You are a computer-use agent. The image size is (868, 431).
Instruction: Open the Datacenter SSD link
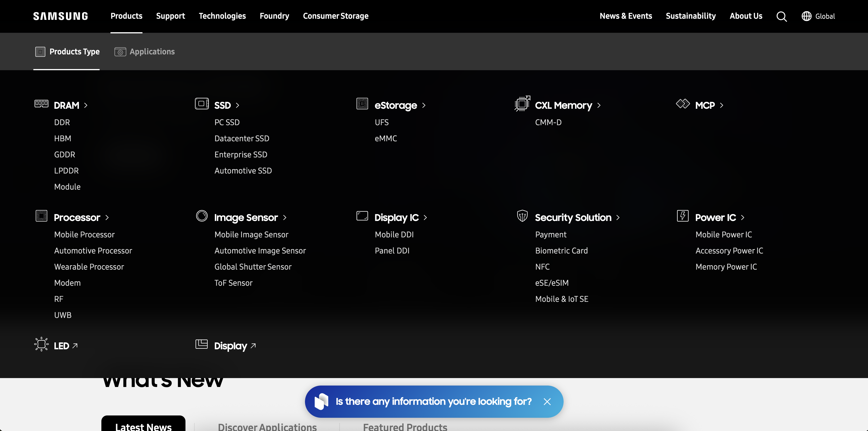coord(242,138)
